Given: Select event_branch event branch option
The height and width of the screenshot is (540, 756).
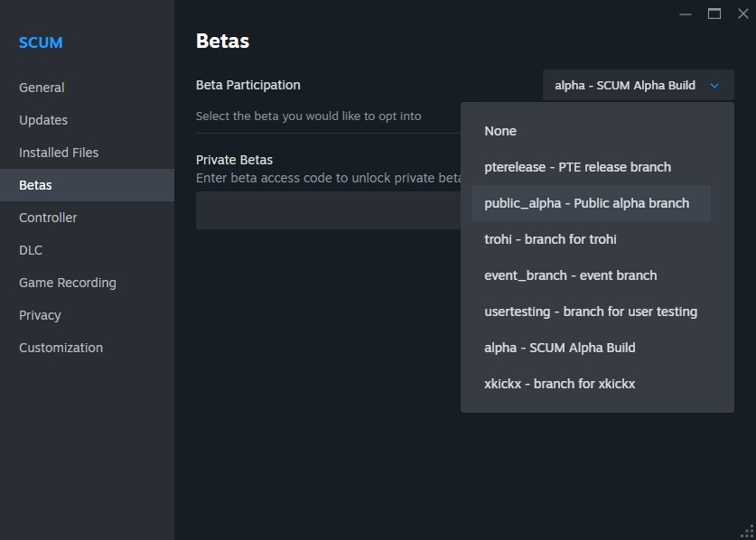Looking at the screenshot, I should click(x=570, y=275).
